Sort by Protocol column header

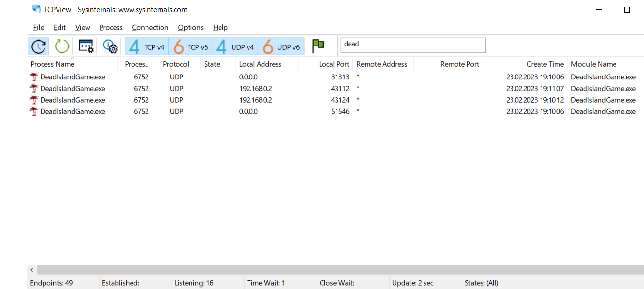[x=176, y=64]
